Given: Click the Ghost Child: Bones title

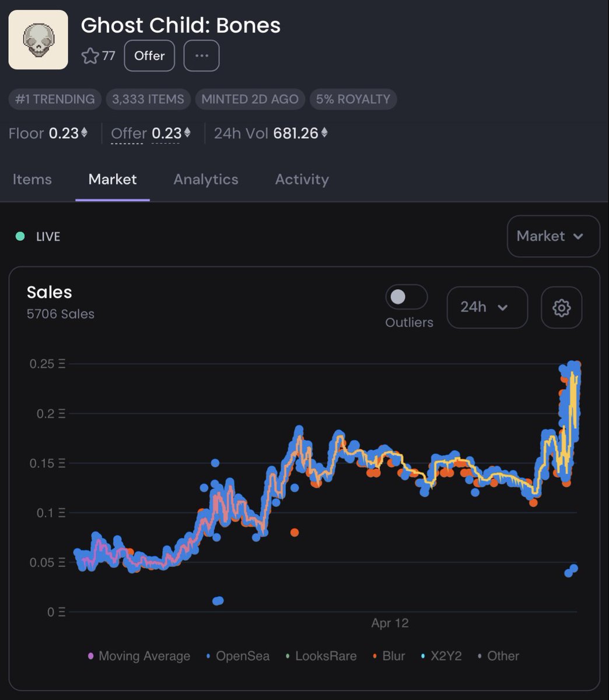Looking at the screenshot, I should 181,25.
